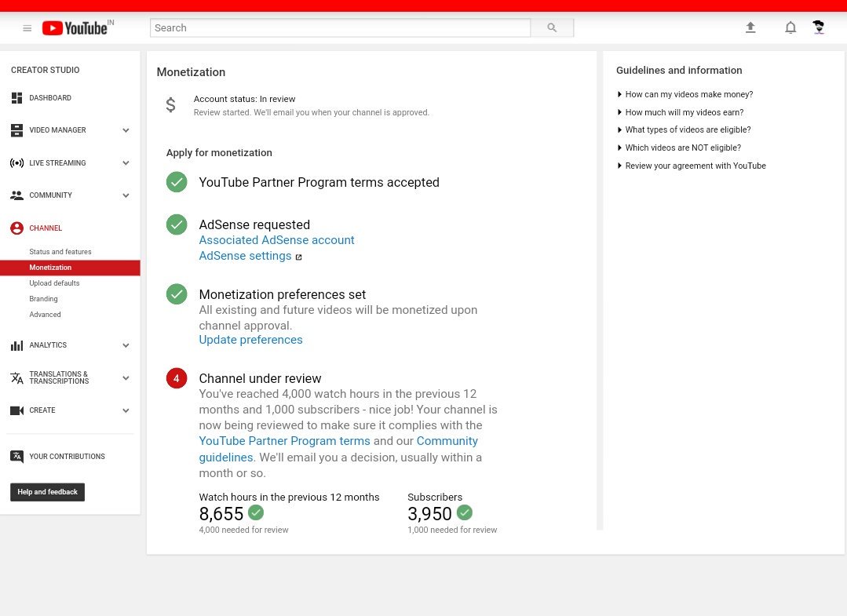
Task: Click the Community people icon
Action: [x=16, y=195]
